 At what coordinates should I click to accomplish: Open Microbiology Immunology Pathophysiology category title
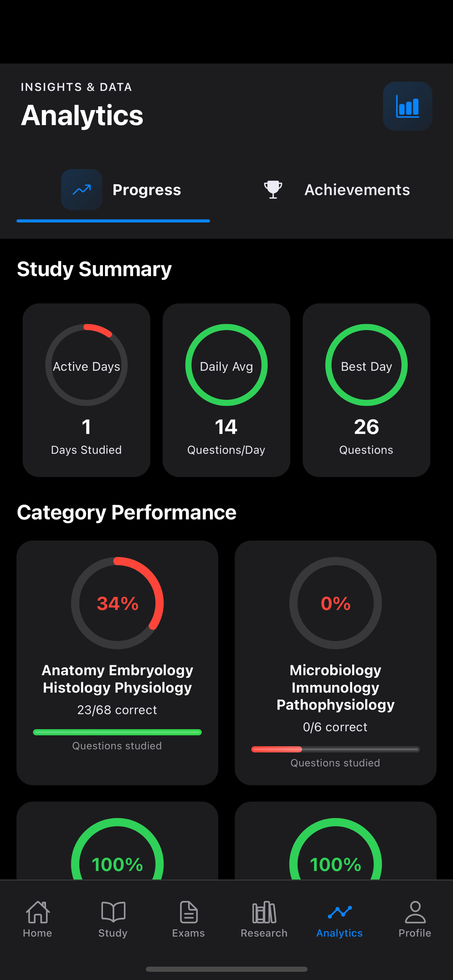tap(335, 687)
